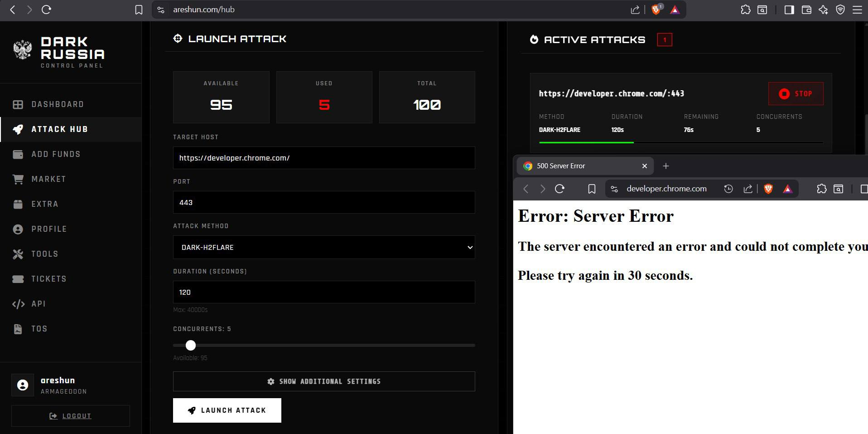Image resolution: width=868 pixels, height=434 pixels.
Task: Click the Profile person icon in sidebar
Action: [18, 229]
